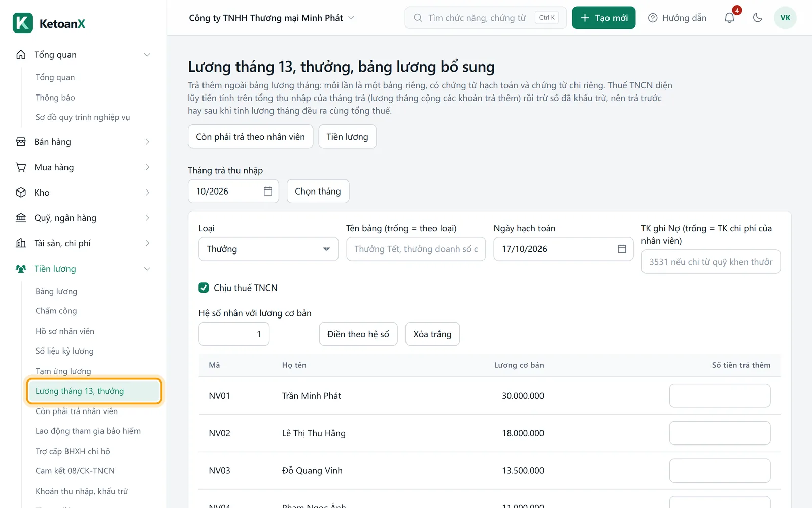
Task: Open the notifications bell
Action: 729,18
